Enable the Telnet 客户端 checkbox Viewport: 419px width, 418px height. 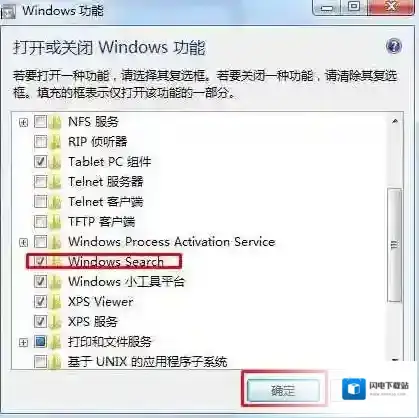40,202
